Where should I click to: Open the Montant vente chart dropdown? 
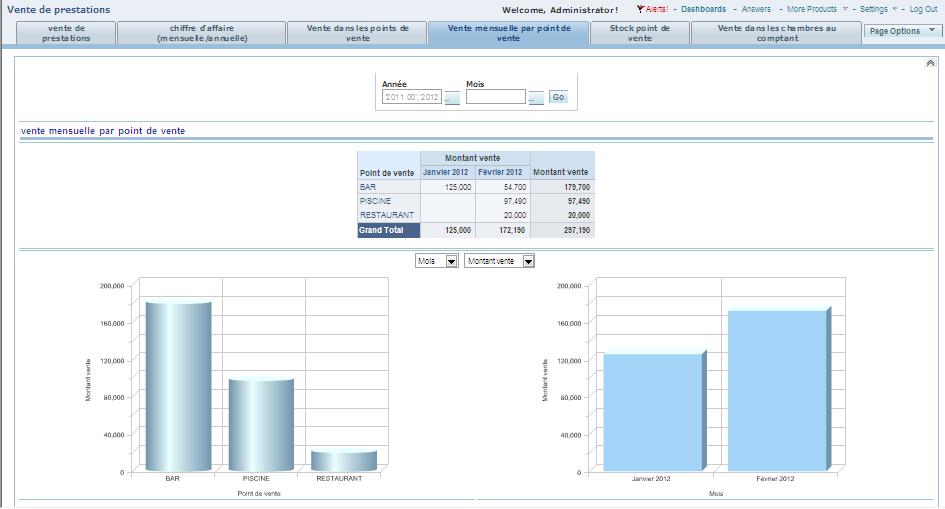pyautogui.click(x=499, y=261)
